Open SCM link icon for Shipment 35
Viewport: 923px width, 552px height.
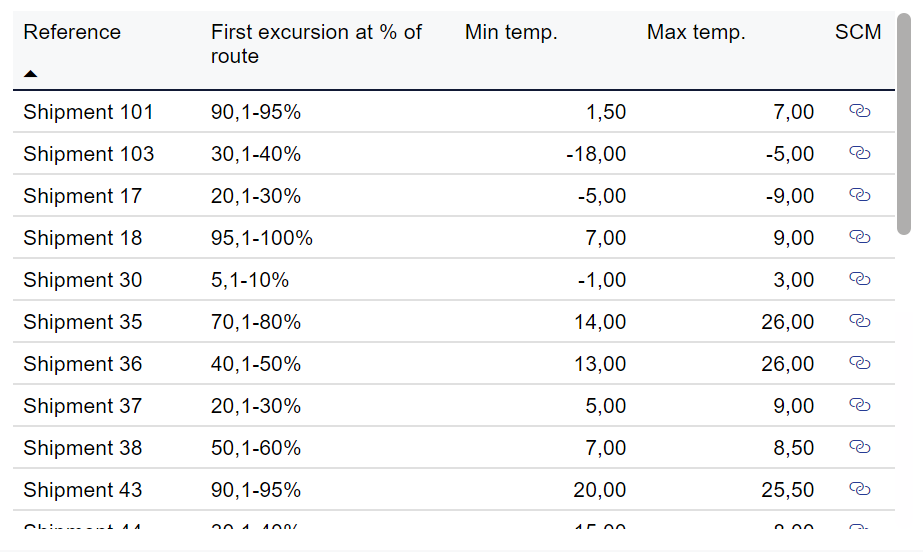[859, 321]
